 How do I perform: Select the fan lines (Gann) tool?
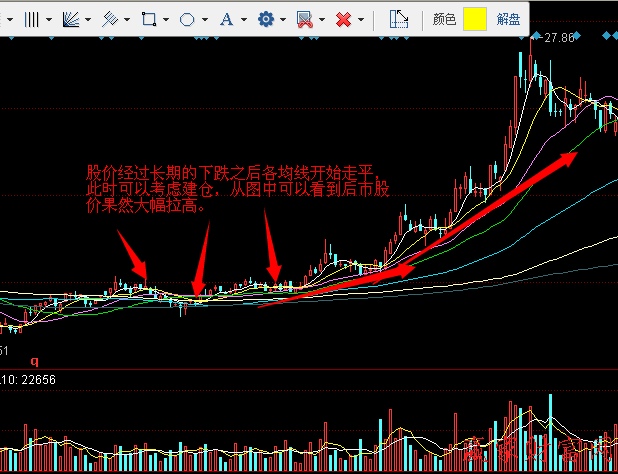pyautogui.click(x=70, y=19)
